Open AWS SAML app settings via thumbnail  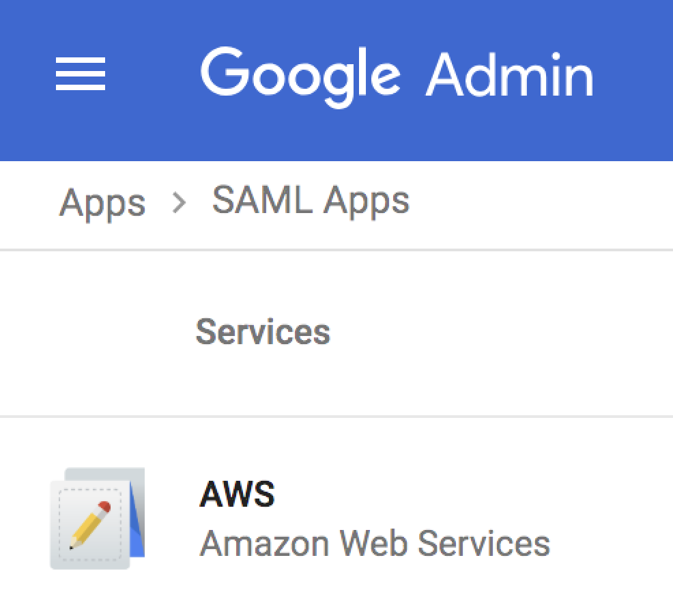[x=98, y=518]
